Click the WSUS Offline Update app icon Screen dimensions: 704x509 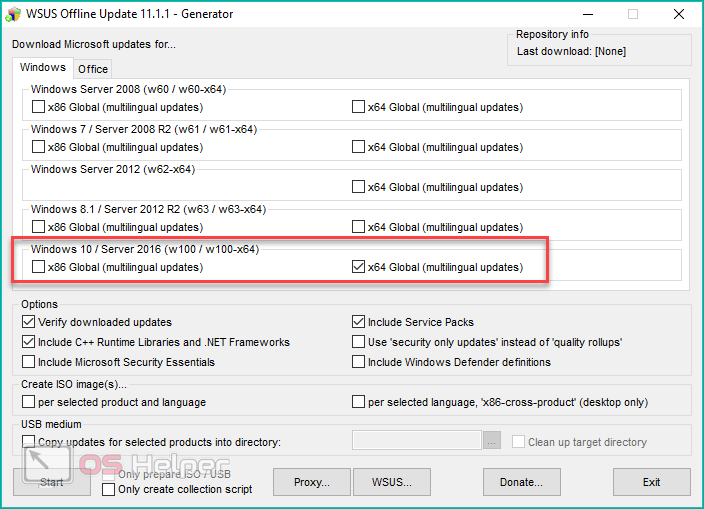pos(13,14)
